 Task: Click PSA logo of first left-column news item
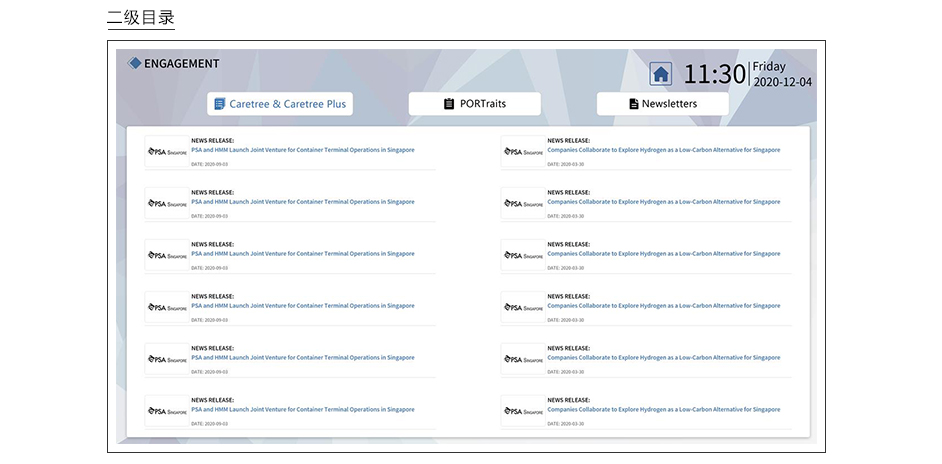click(167, 152)
